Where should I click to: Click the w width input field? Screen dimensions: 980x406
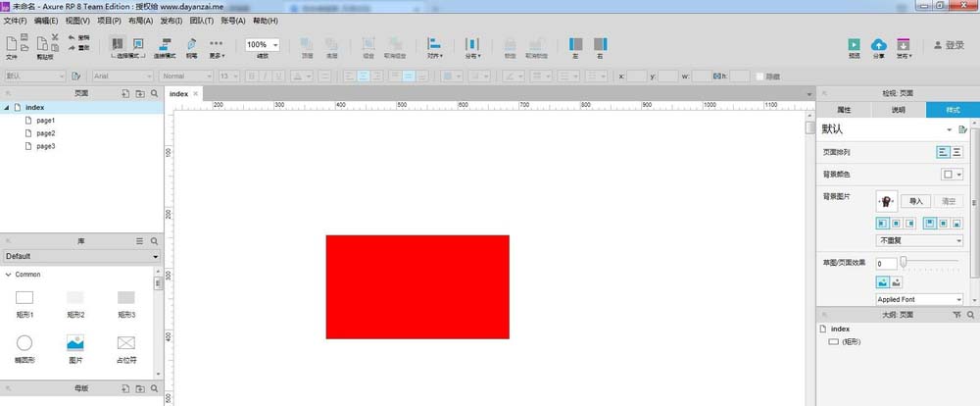[x=702, y=76]
